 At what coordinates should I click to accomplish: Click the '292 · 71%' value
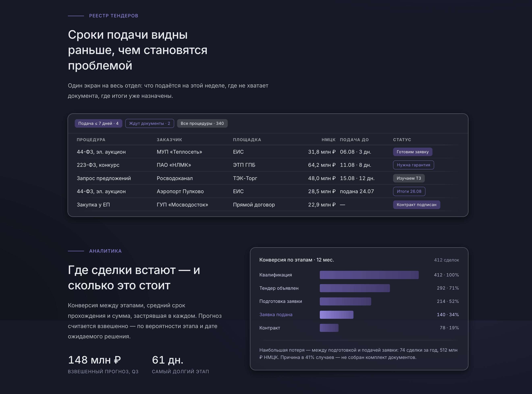[x=448, y=288]
